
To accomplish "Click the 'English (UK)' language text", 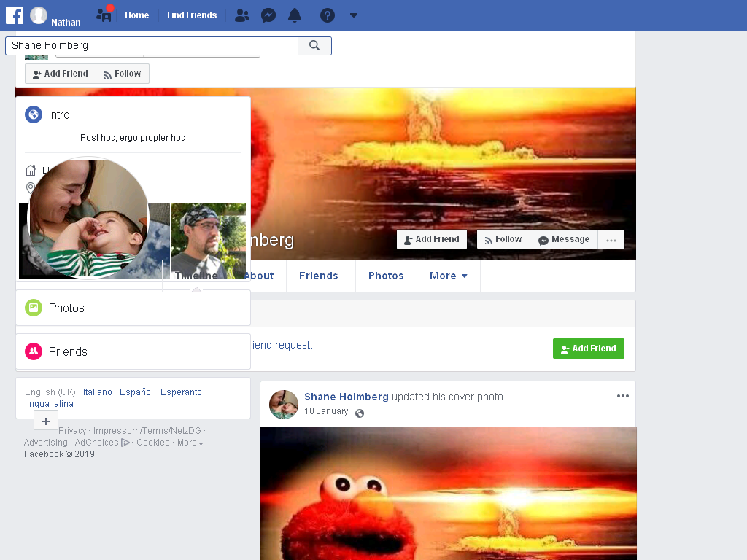I will (x=50, y=392).
